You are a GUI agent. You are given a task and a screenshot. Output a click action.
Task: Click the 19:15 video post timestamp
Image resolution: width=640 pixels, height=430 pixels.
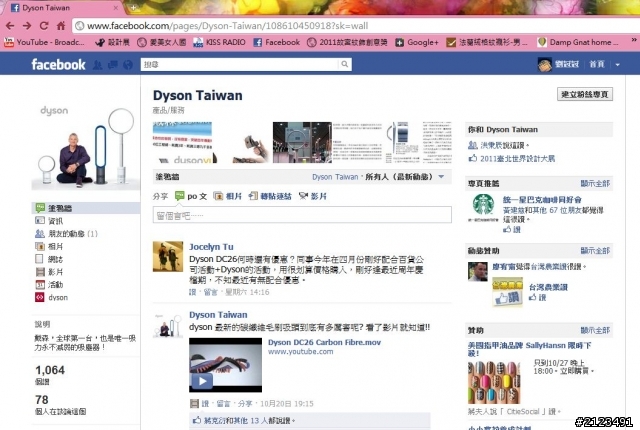point(287,404)
